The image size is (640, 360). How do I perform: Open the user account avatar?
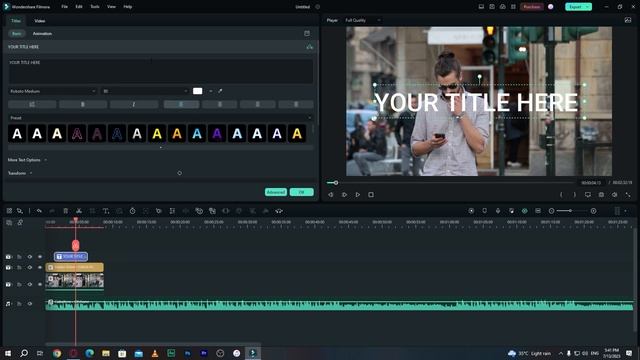pos(551,7)
